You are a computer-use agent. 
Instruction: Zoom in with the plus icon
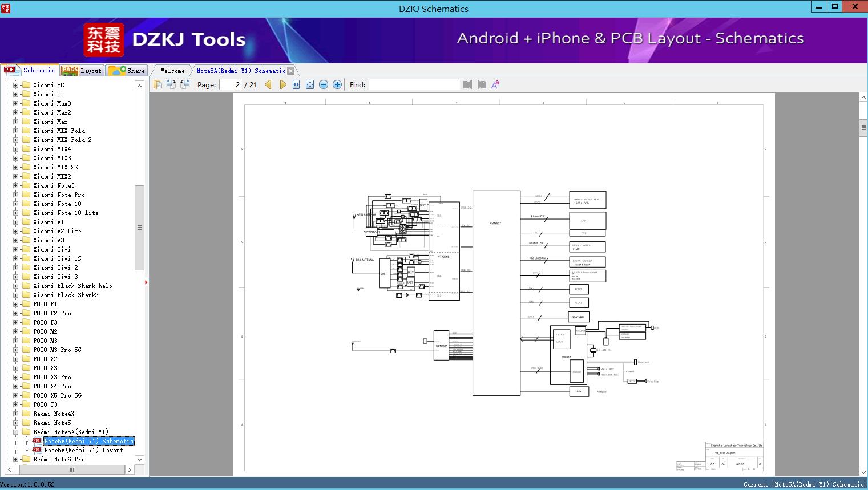click(x=337, y=84)
